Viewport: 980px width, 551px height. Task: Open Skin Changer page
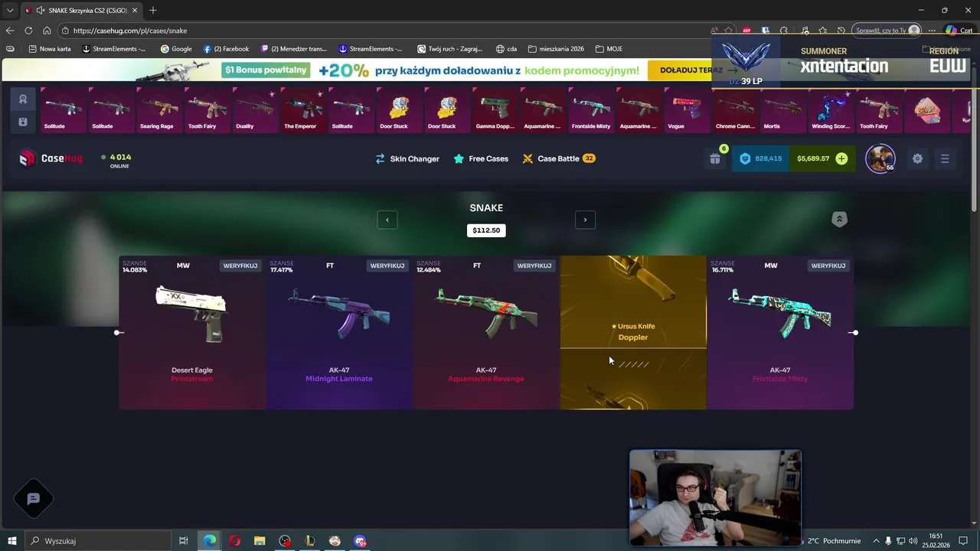tap(407, 158)
